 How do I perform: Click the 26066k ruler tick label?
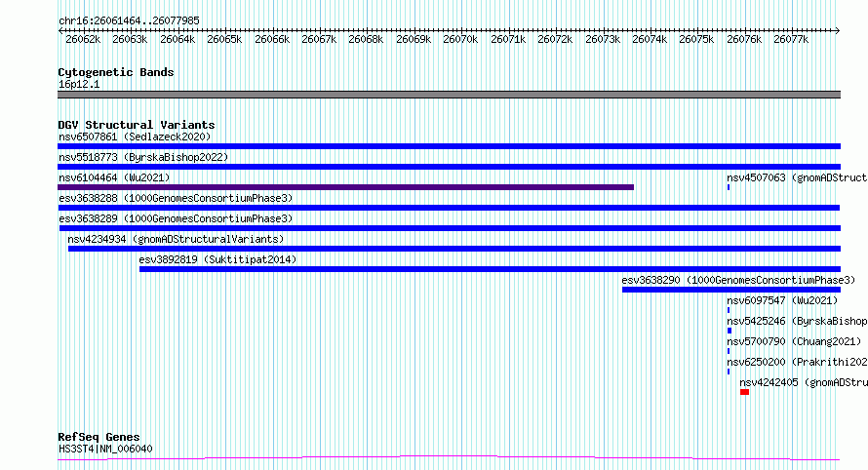coord(272,39)
